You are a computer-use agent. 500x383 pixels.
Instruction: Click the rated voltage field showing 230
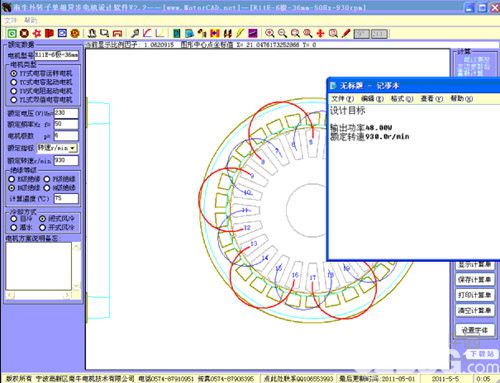(x=66, y=113)
